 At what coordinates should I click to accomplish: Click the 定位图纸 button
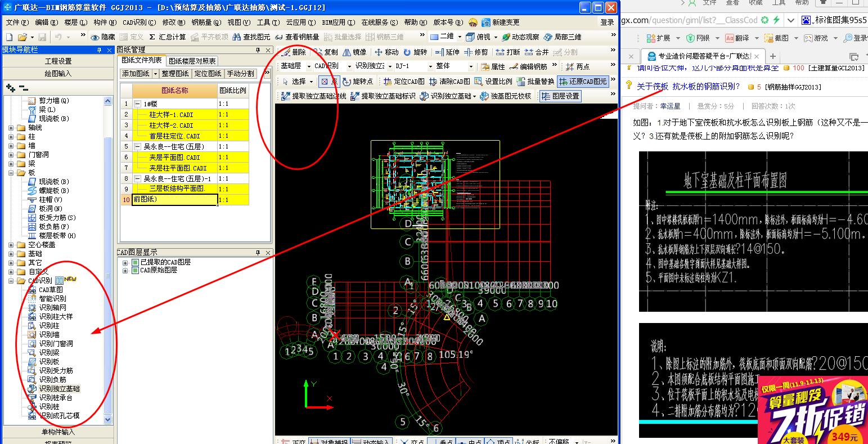point(208,74)
